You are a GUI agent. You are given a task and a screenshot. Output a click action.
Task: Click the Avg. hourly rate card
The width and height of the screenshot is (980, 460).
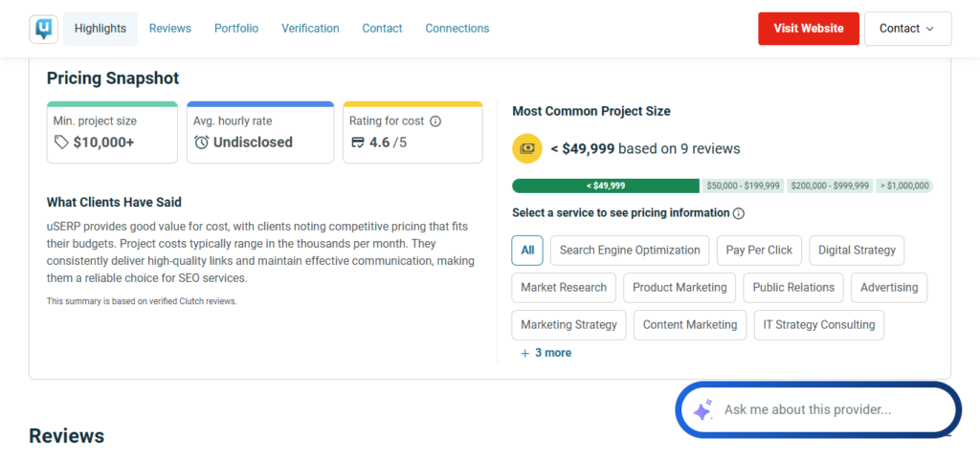point(260,132)
